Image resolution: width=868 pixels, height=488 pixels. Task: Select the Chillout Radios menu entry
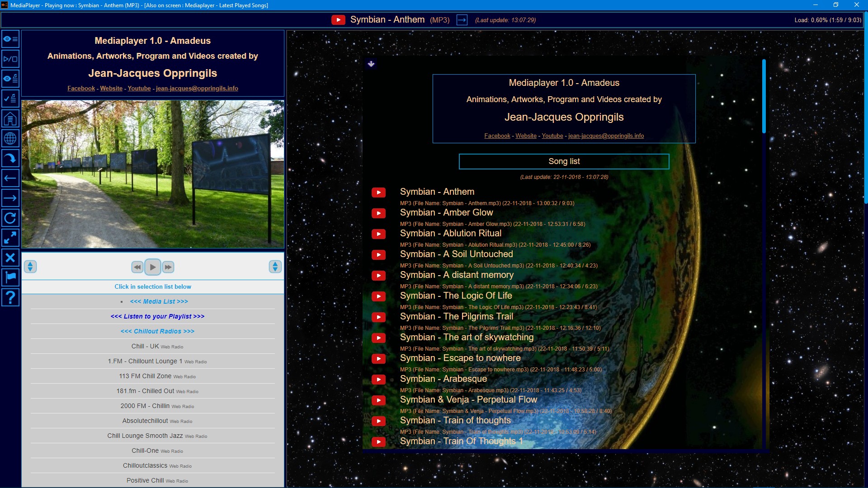pos(157,331)
